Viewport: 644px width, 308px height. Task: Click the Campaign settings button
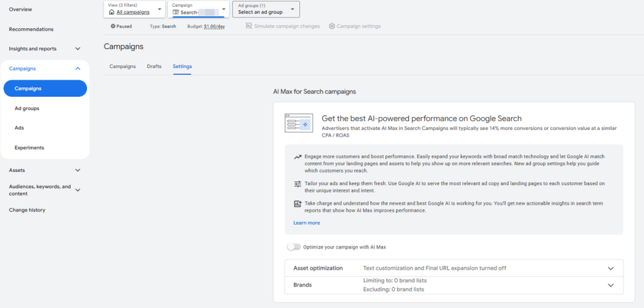[355, 26]
